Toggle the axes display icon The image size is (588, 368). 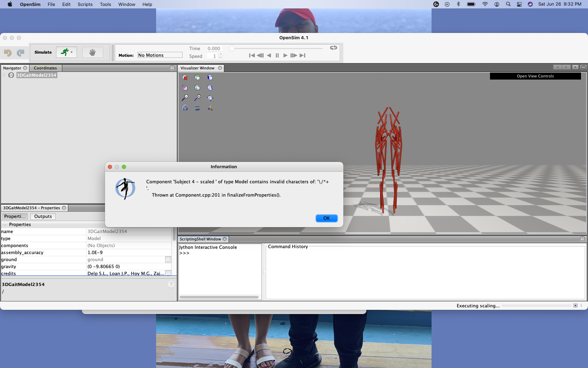210,108
